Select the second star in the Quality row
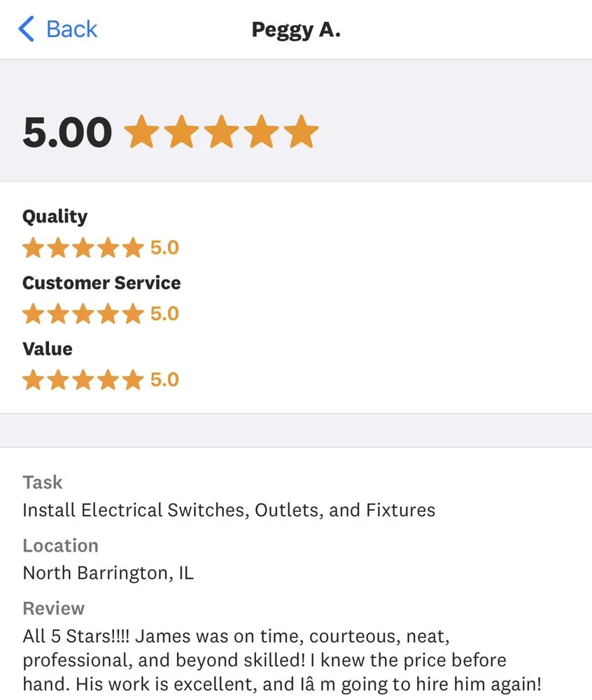 58,247
